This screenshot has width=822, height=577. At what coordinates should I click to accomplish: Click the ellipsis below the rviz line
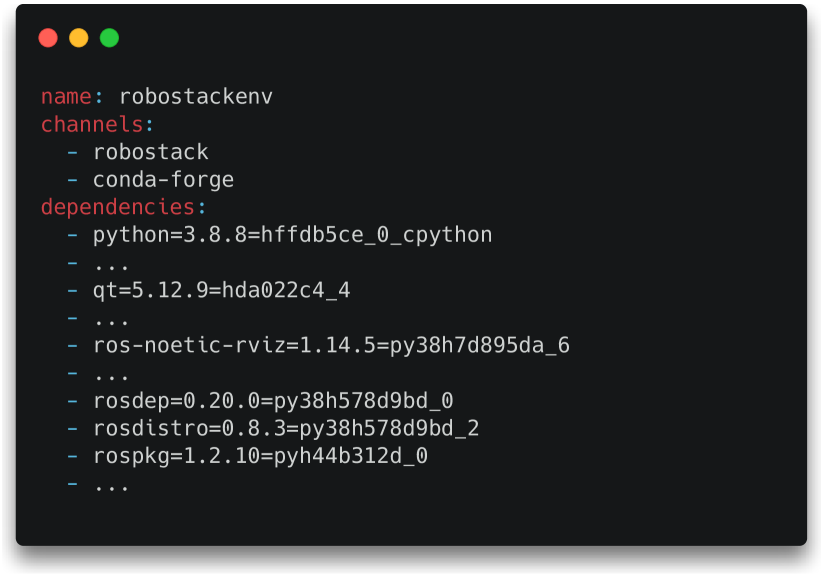[x=111, y=378]
